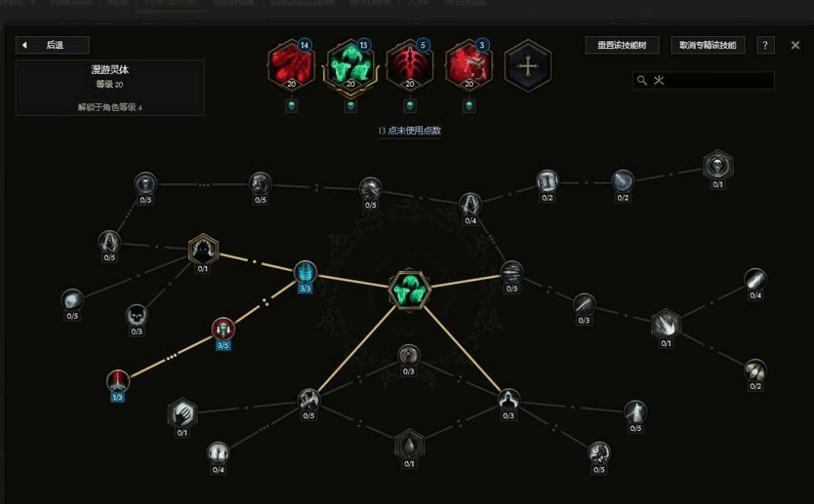Screen dimensions: 814x504
Task: Open the empty skill slot with plus sign
Action: click(528, 66)
